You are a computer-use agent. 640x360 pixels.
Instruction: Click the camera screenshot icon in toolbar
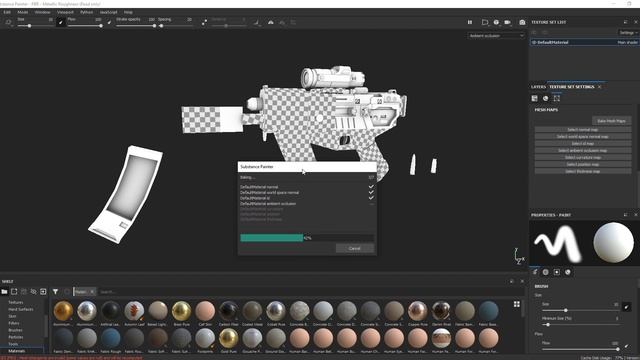coord(522,22)
